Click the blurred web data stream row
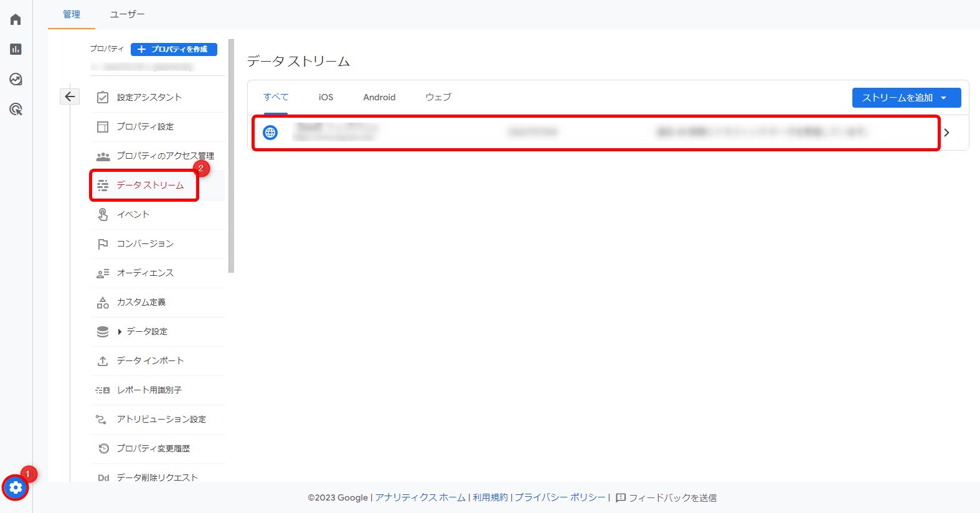Screen dimensions: 980x513 (596, 133)
